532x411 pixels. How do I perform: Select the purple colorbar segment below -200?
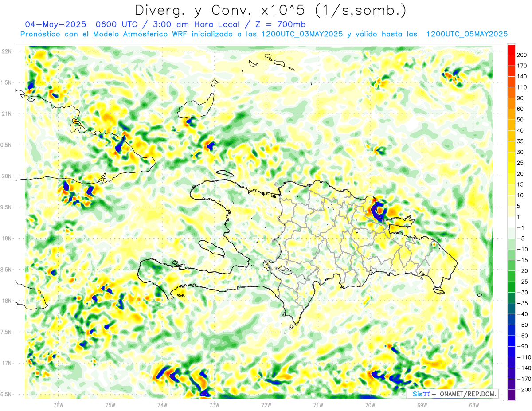(511, 395)
